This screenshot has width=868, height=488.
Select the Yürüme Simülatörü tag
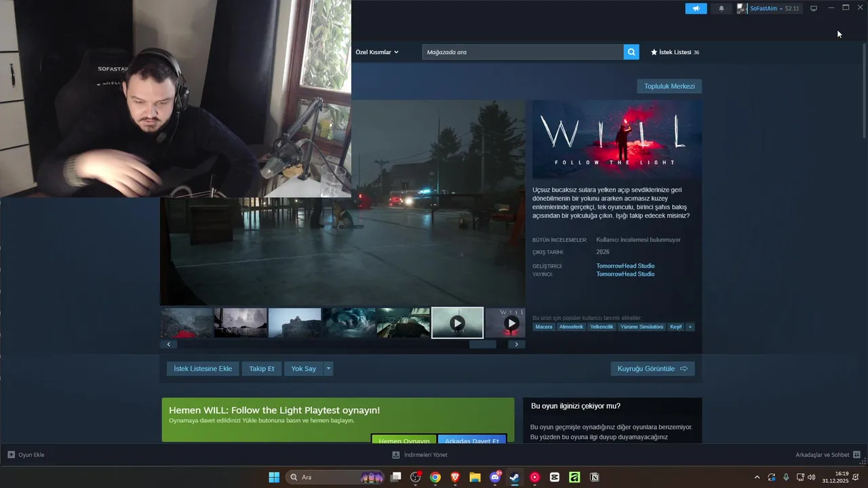[x=642, y=327]
